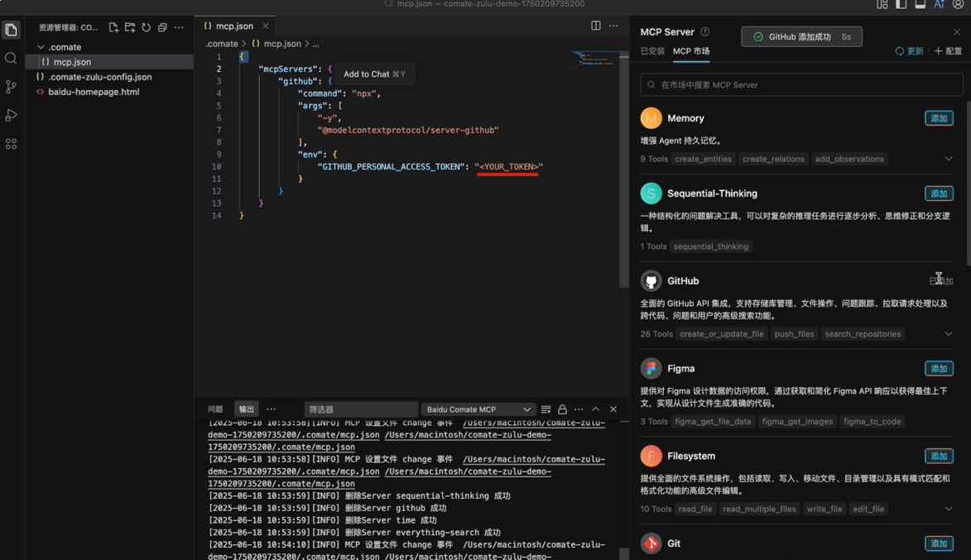Open the AI assistant icon in title bar
The width and height of the screenshot is (971, 560).
[x=940, y=4]
